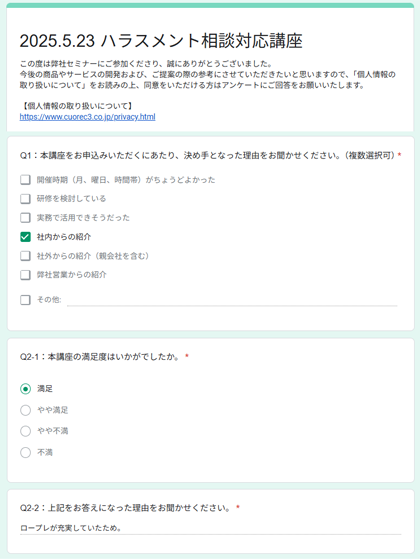Check 研修を検討している checkbox
This screenshot has height=560, width=420.
pos(25,199)
